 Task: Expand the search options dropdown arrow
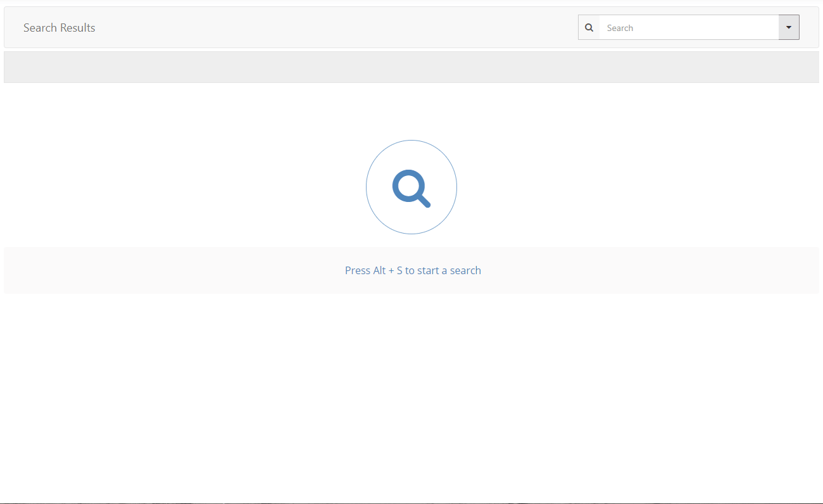click(789, 28)
